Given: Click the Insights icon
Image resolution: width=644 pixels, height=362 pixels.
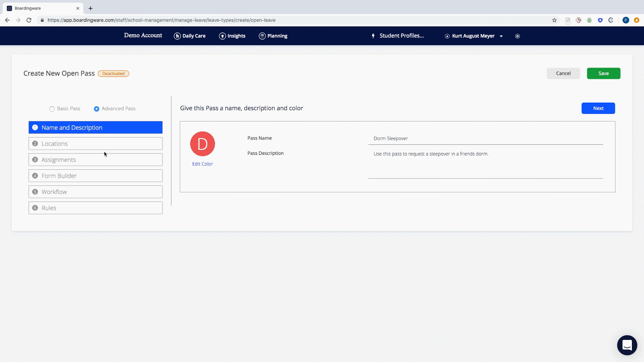Looking at the screenshot, I should click(222, 36).
